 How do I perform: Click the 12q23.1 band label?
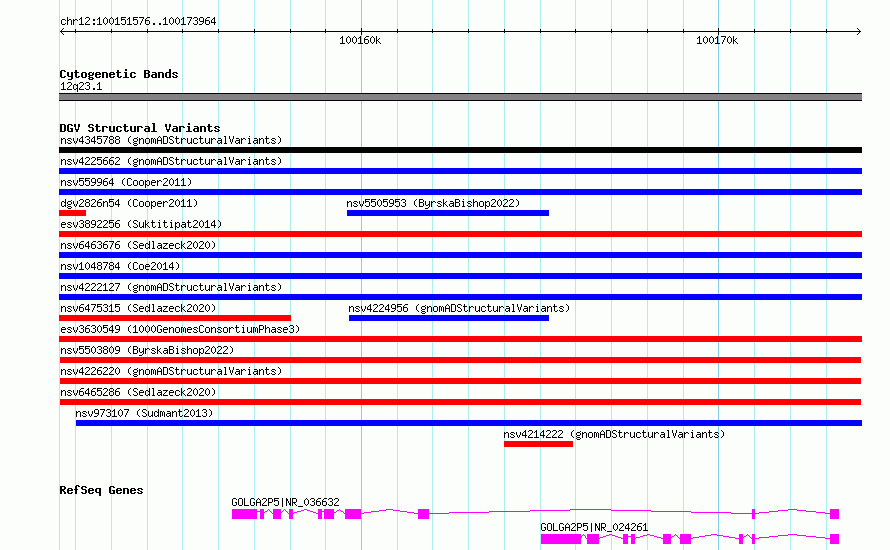coord(81,86)
